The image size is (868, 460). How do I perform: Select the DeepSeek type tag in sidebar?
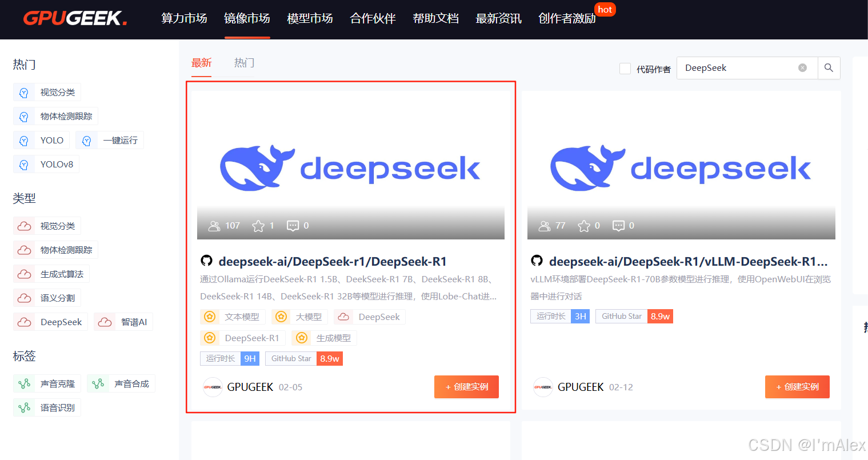tap(51, 322)
